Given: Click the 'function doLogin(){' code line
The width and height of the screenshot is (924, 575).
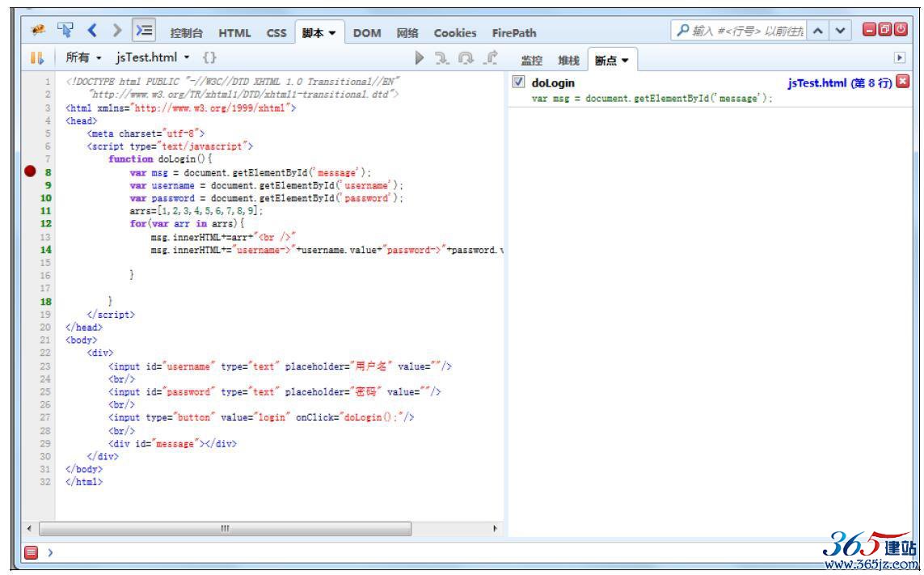Looking at the screenshot, I should 160,159.
